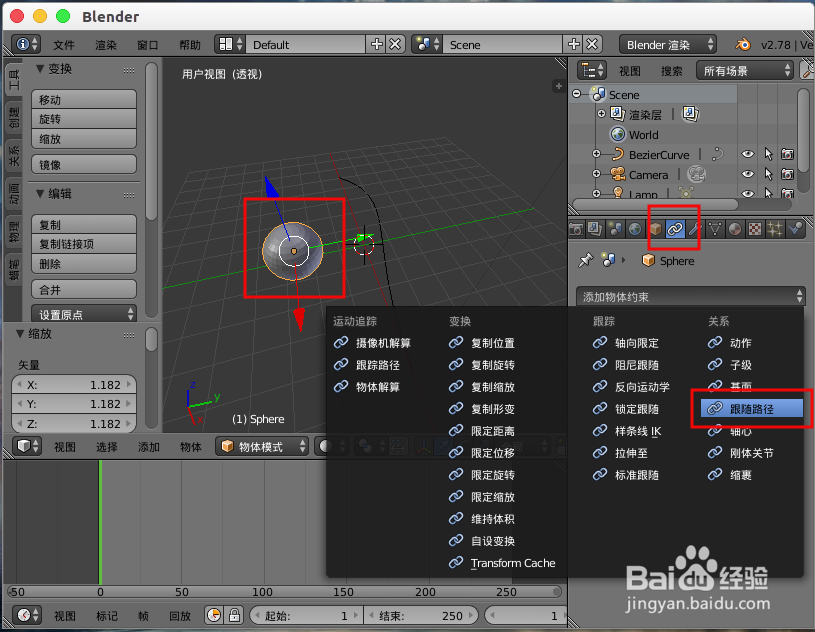Open the 物体模式 mode dropdown

pyautogui.click(x=260, y=447)
